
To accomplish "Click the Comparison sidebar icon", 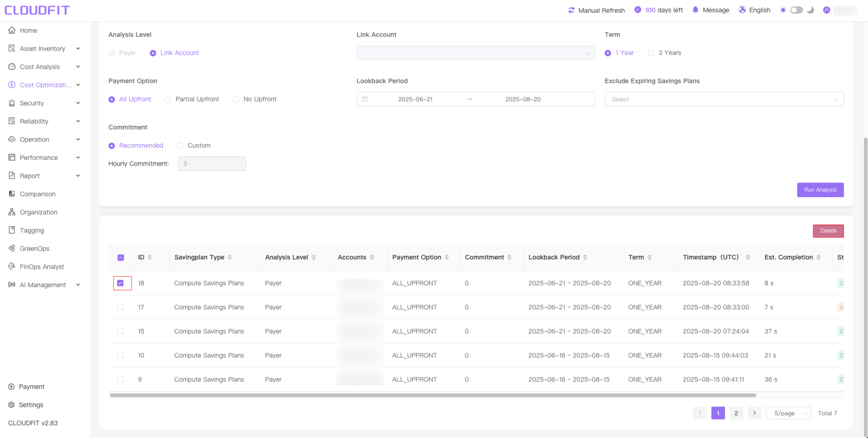I will tap(12, 194).
